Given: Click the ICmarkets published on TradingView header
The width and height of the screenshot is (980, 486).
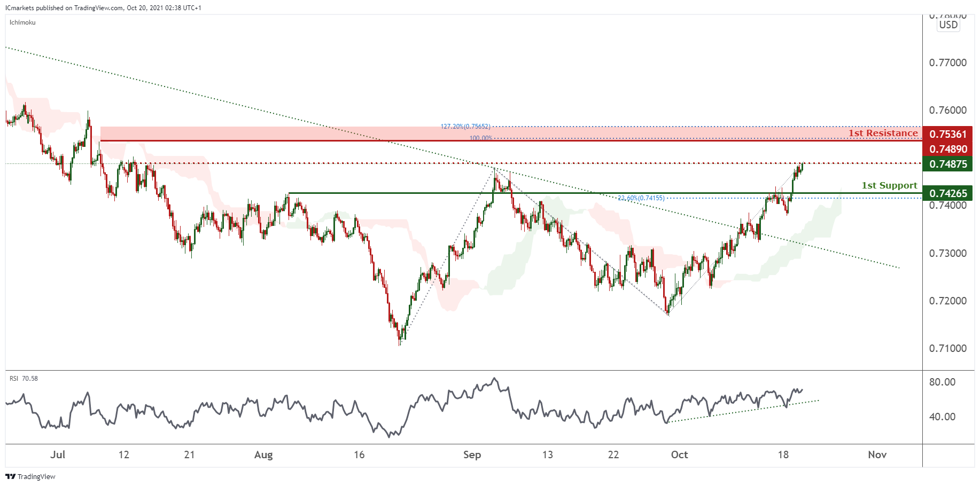Looking at the screenshot, I should 103,8.
